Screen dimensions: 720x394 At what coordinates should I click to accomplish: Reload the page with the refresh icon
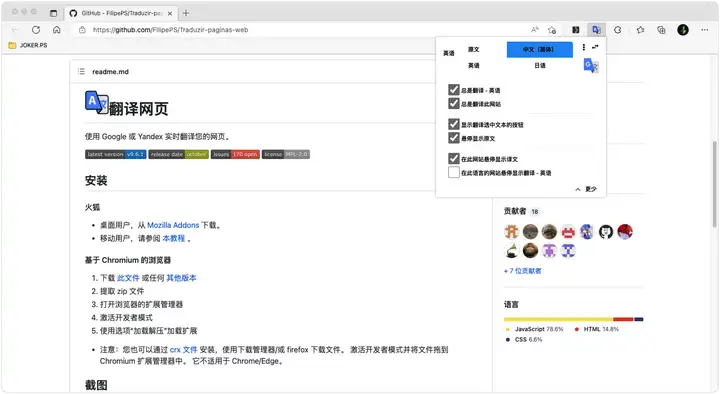(x=36, y=30)
